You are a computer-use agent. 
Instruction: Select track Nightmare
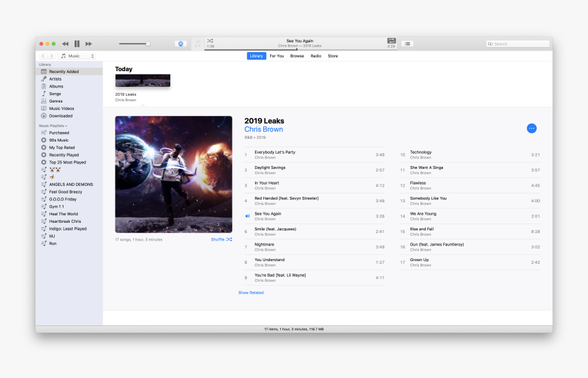tap(315, 247)
